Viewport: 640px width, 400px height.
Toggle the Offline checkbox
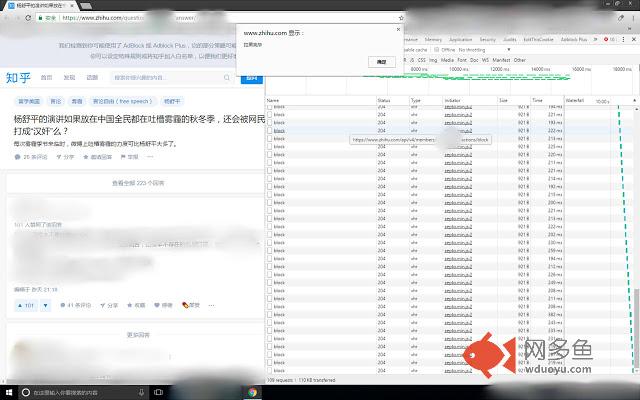[436, 50]
